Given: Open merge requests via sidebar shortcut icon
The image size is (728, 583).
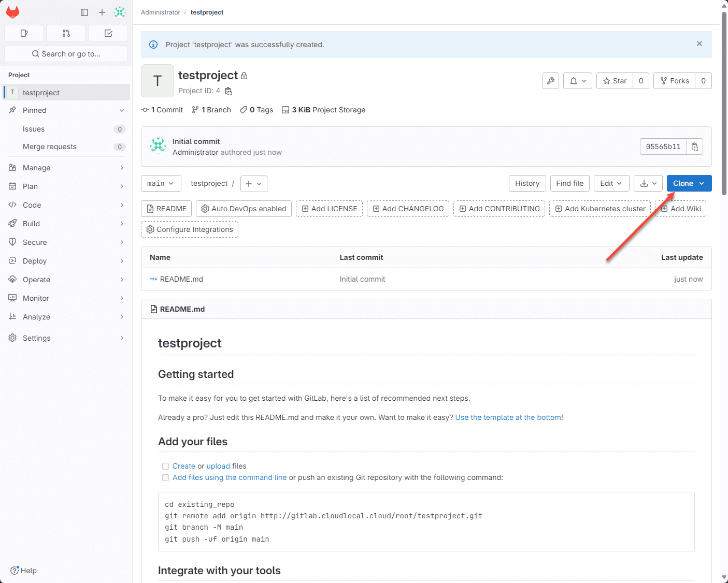Looking at the screenshot, I should tap(66, 33).
